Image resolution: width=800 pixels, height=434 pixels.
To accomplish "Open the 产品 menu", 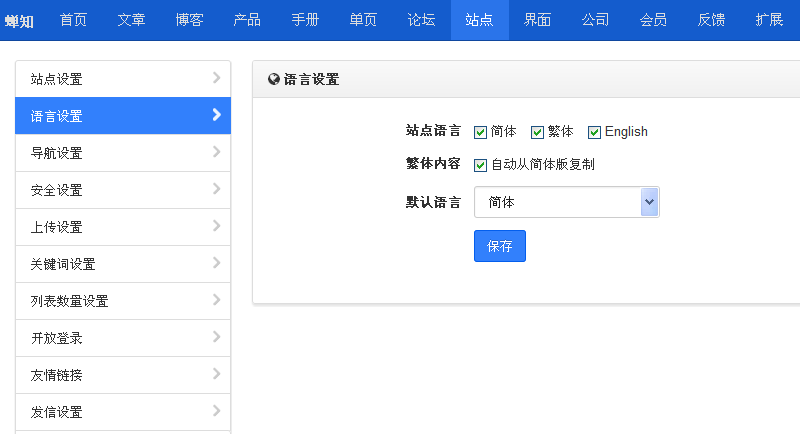I will point(247,20).
